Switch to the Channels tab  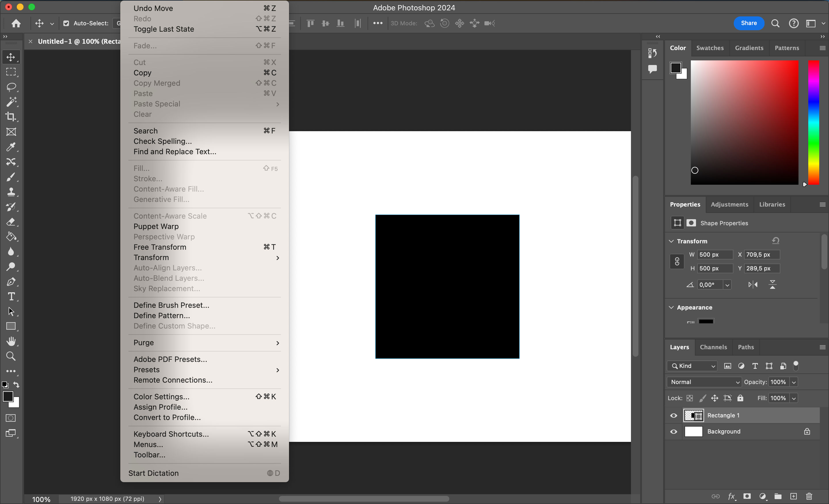tap(714, 347)
